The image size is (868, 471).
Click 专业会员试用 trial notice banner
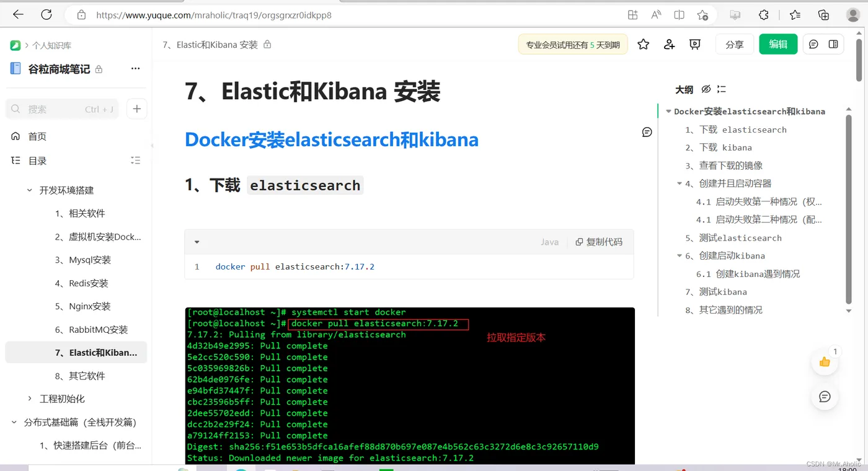(x=573, y=45)
